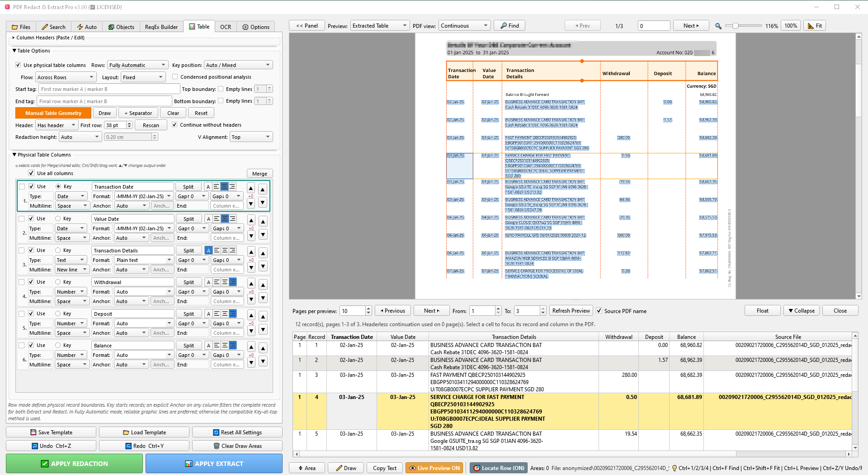Image resolution: width=868 pixels, height=475 pixels.
Task: Set center alignment for Value Date column
Action: [225, 218]
